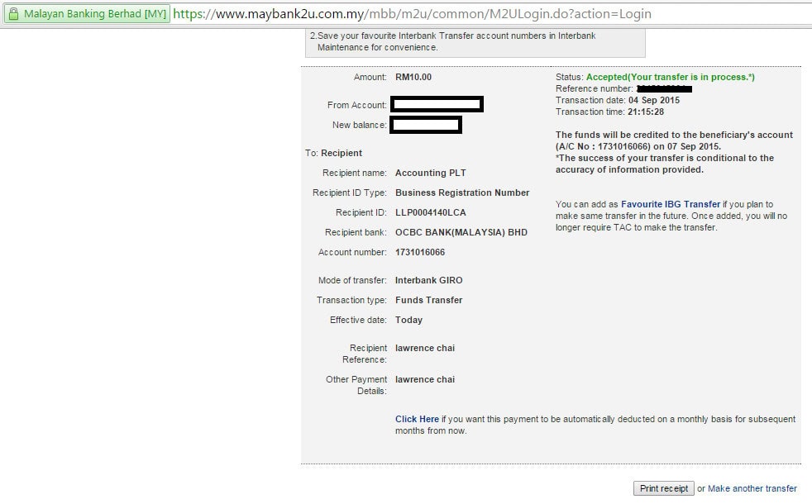Open the Favourite IBG Transfer link
812x504 pixels.
pyautogui.click(x=671, y=204)
